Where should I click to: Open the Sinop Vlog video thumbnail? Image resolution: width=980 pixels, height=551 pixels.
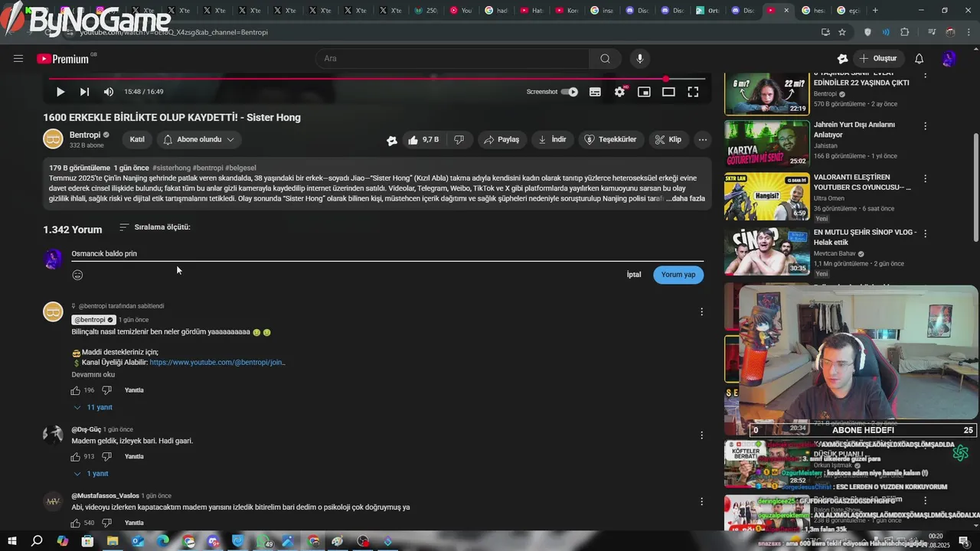[767, 251]
